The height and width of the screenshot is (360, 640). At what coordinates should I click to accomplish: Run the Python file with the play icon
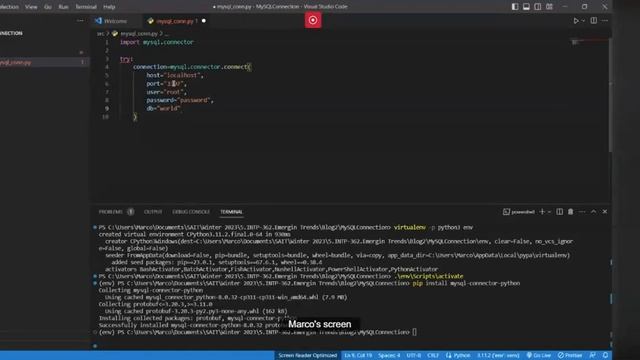[576, 21]
